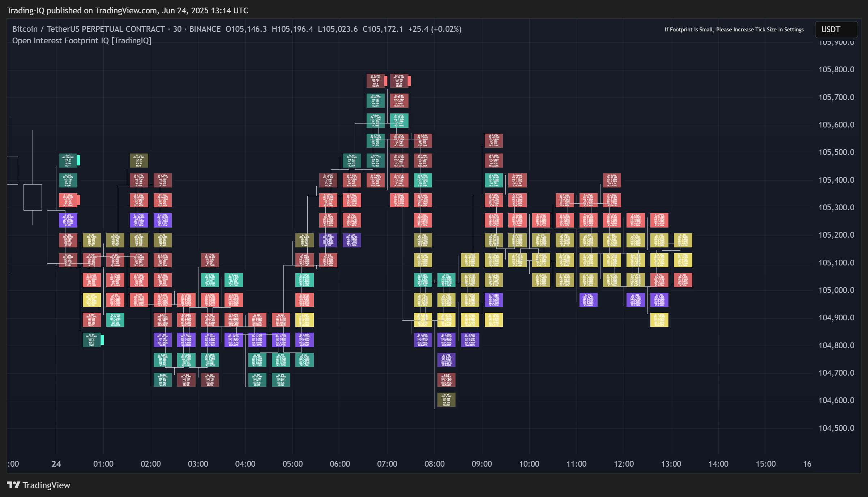Click the open value O105,146.3
868x497 pixels.
pos(246,29)
